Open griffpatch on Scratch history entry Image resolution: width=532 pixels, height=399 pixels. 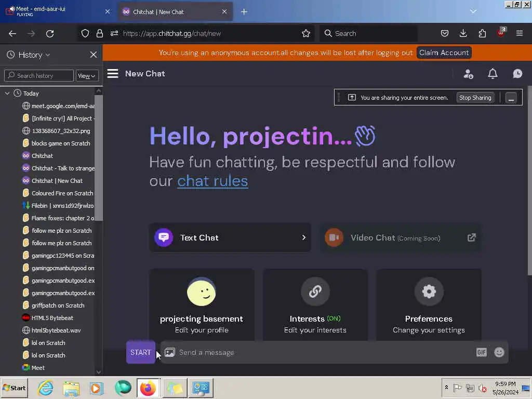pos(54,305)
